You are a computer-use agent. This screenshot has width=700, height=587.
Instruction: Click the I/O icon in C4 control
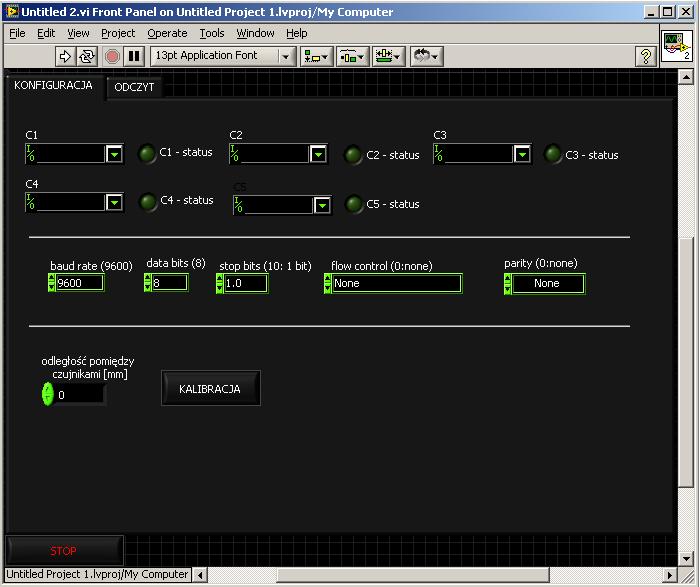click(30, 202)
